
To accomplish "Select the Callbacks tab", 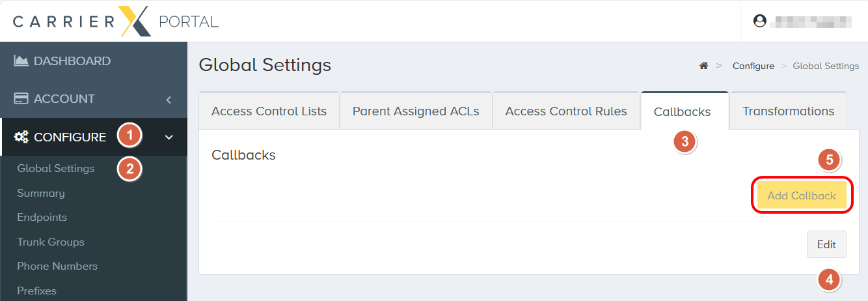I will pyautogui.click(x=683, y=111).
